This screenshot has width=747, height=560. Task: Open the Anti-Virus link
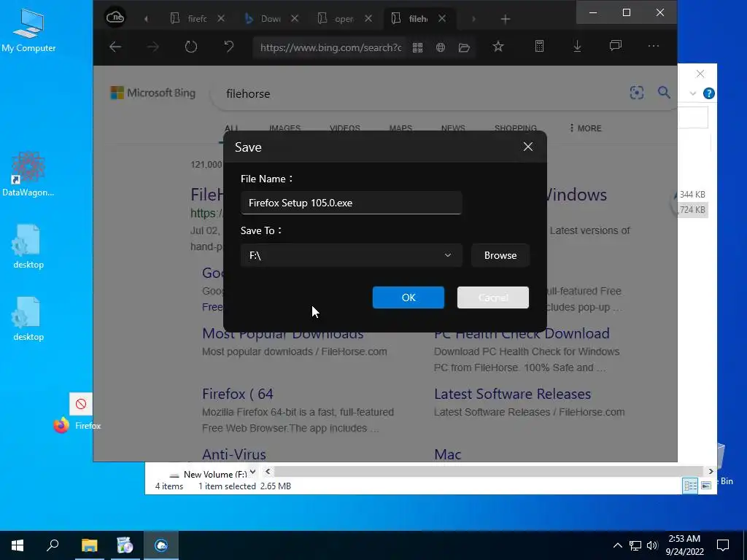click(x=234, y=454)
